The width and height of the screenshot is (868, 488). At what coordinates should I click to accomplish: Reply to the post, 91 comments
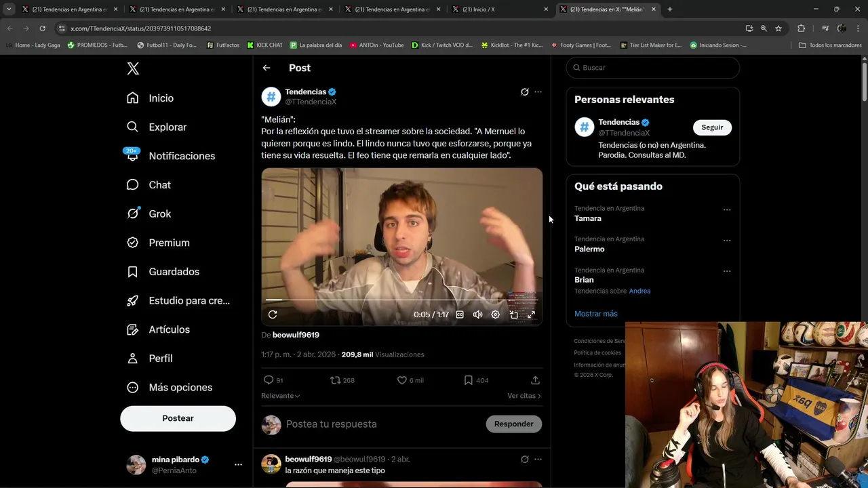point(273,380)
